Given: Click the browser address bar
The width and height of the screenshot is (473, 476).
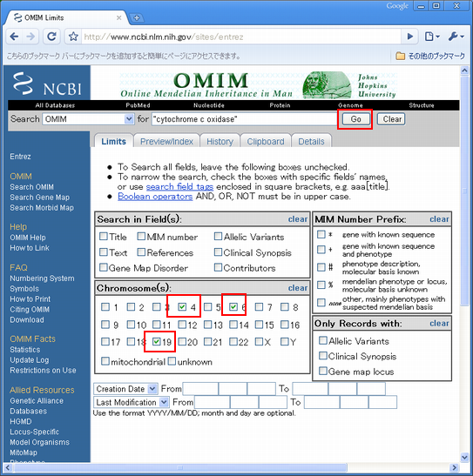Looking at the screenshot, I should [241, 37].
